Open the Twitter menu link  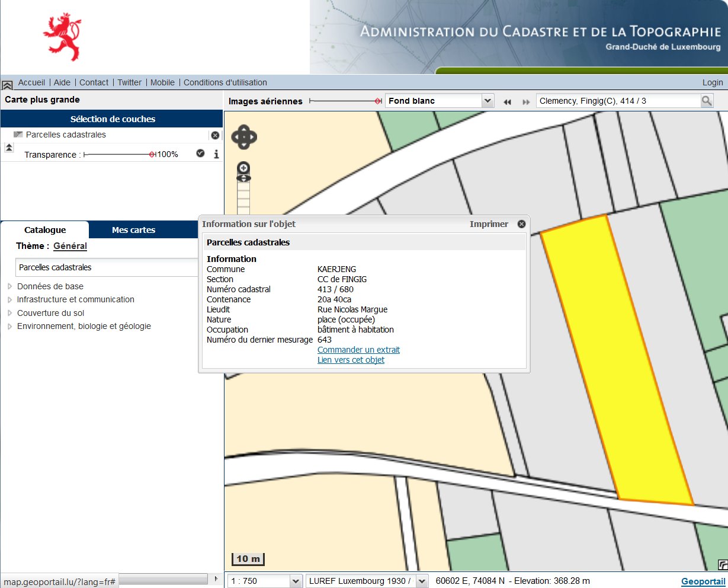click(x=129, y=82)
